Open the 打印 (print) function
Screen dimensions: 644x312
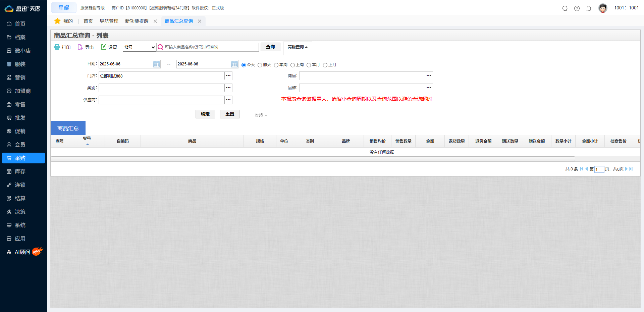[62, 47]
